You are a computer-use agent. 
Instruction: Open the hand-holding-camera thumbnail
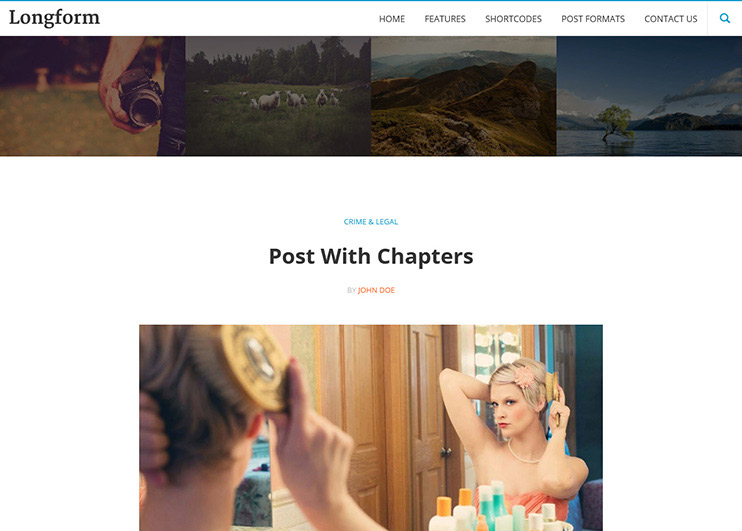93,96
